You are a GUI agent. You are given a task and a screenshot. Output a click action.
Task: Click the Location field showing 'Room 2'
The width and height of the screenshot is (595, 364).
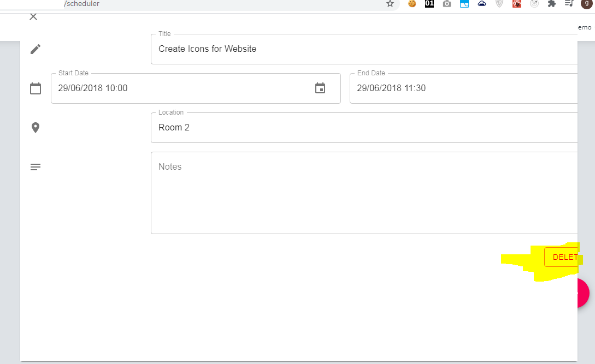pos(273,127)
